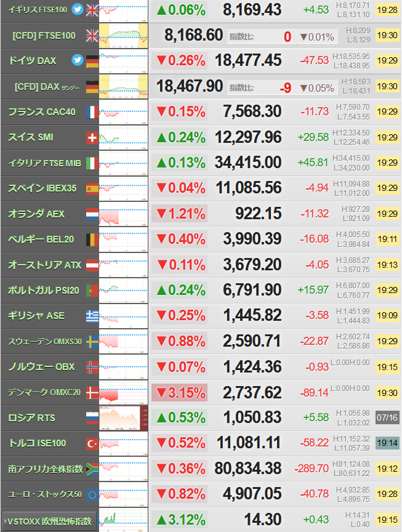The width and height of the screenshot is (402, 532).
Task: Click the イタリア FTSE MIB price 34,415.00
Action: tap(248, 163)
